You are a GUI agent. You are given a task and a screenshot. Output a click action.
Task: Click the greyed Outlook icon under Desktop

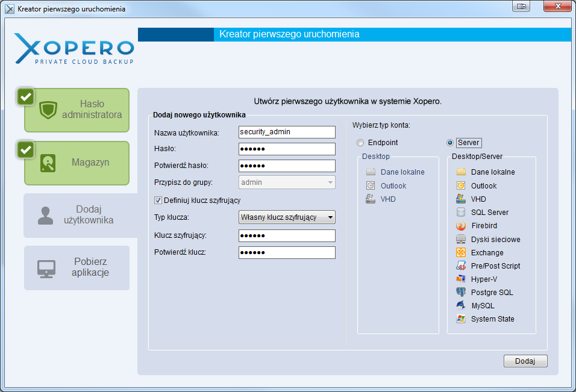click(371, 185)
